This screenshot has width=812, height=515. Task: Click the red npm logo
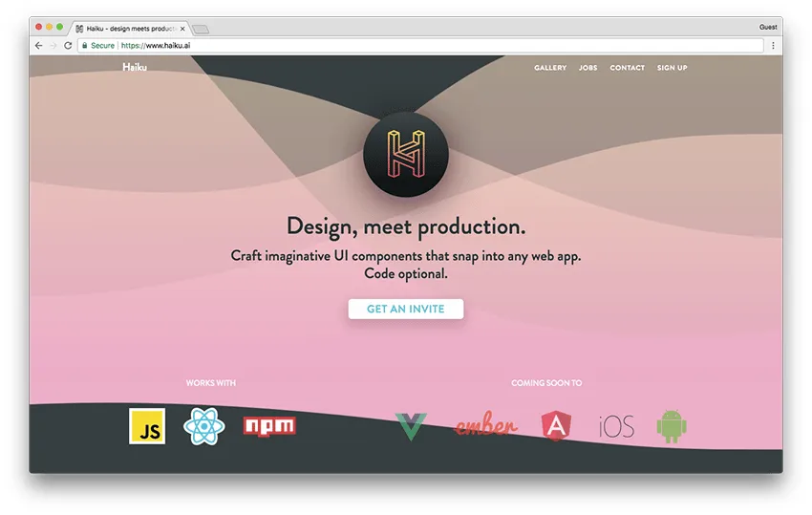coord(269,426)
